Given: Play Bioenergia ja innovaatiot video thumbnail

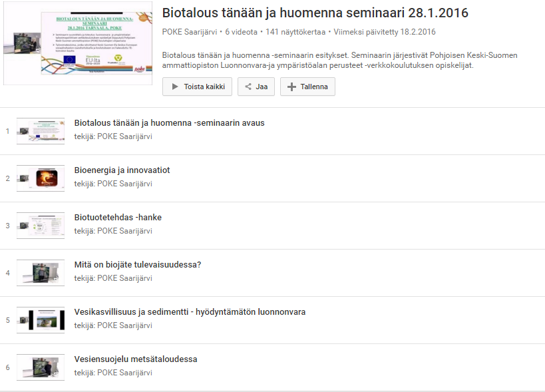Looking at the screenshot, I should 41,178.
